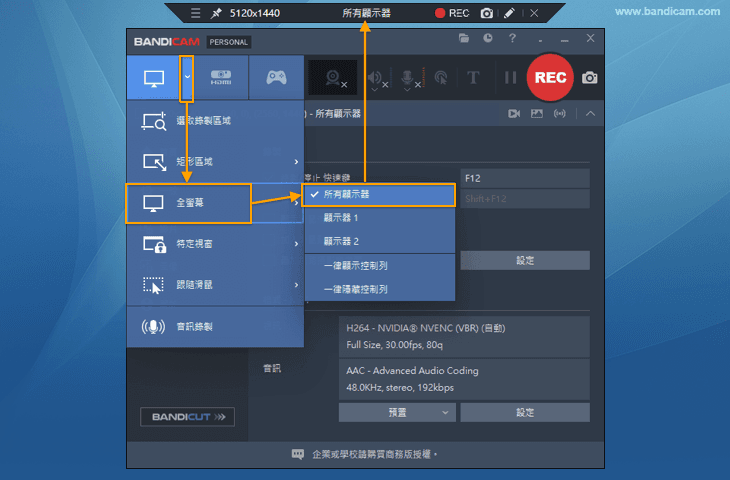Image resolution: width=730 pixels, height=480 pixels.
Task: Open the 預置 presets dropdown
Action: (x=397, y=412)
